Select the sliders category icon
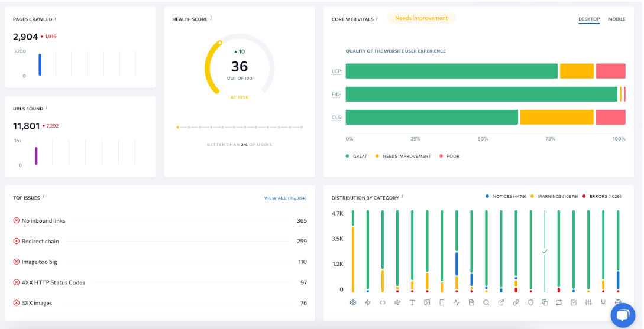Image resolution: width=644 pixels, height=329 pixels. tap(588, 302)
